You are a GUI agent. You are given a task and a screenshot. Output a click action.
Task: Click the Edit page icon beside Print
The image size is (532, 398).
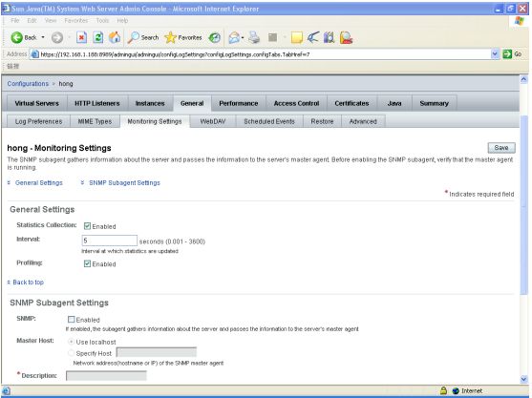pos(272,37)
